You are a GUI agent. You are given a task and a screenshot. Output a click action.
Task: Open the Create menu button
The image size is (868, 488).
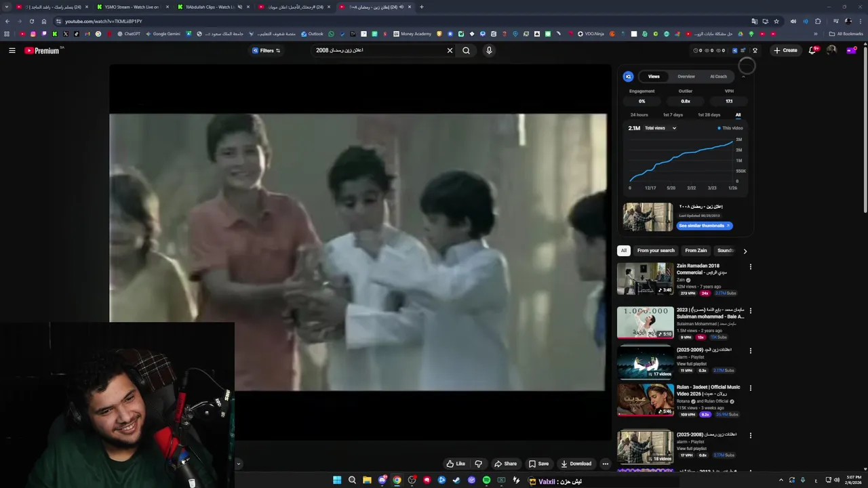(785, 50)
